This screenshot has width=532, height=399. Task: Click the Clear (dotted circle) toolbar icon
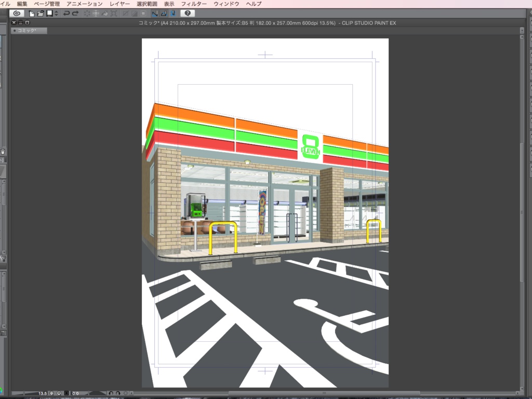(x=87, y=14)
